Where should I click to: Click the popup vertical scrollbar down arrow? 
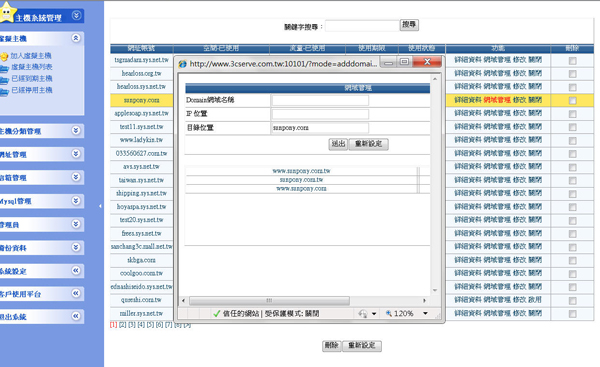pos(435,290)
